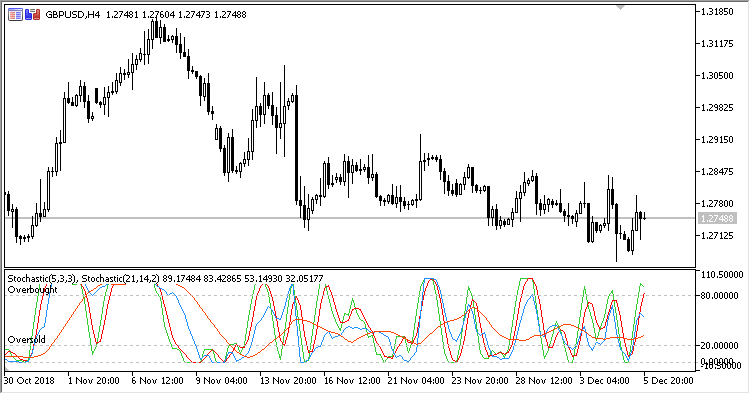Select the GBPUSD,H4 chart title text
The width and height of the screenshot is (750, 394).
[x=73, y=15]
